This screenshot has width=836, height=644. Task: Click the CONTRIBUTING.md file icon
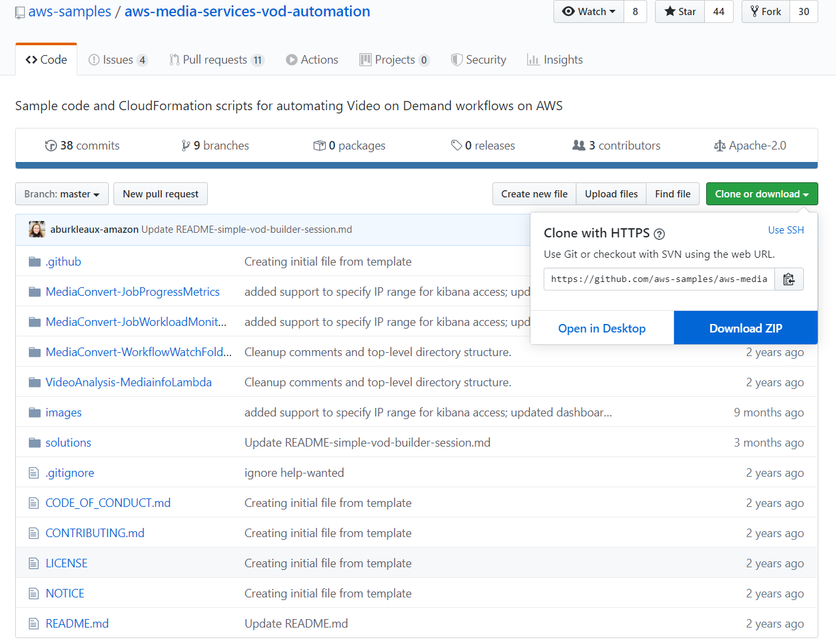[x=34, y=534]
